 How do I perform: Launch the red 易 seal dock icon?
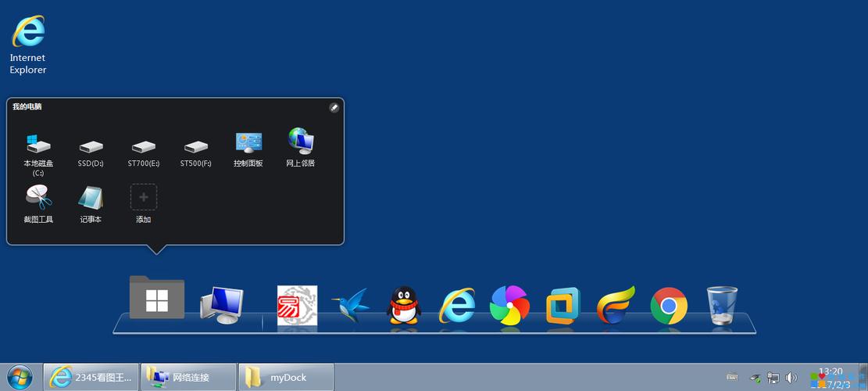(x=297, y=305)
